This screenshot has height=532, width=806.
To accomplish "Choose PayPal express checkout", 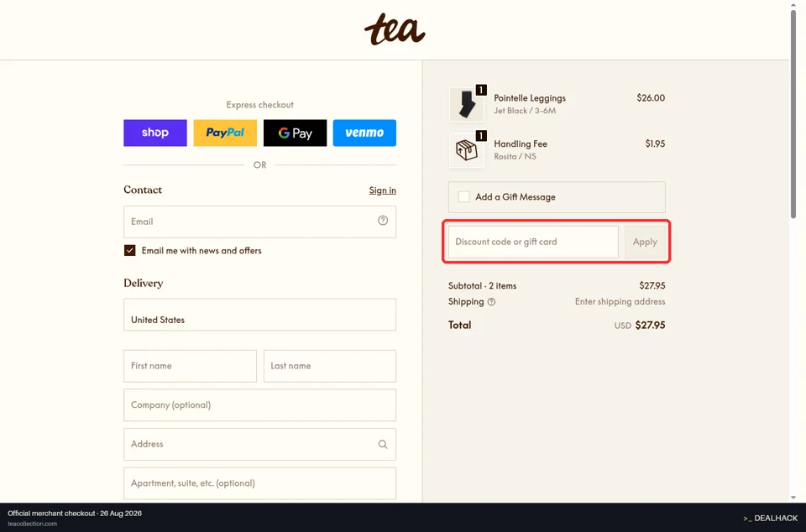I will pyautogui.click(x=225, y=133).
